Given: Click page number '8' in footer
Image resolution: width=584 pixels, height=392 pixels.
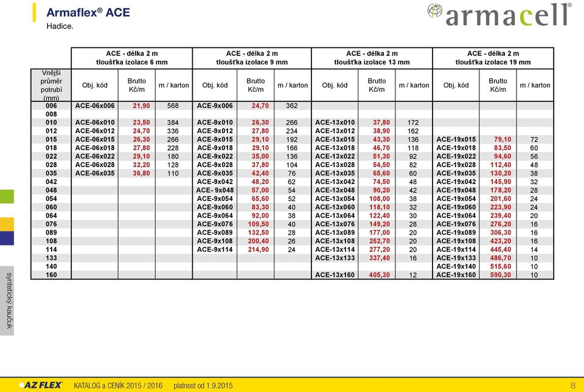Looking at the screenshot, I should pyautogui.click(x=573, y=385).
